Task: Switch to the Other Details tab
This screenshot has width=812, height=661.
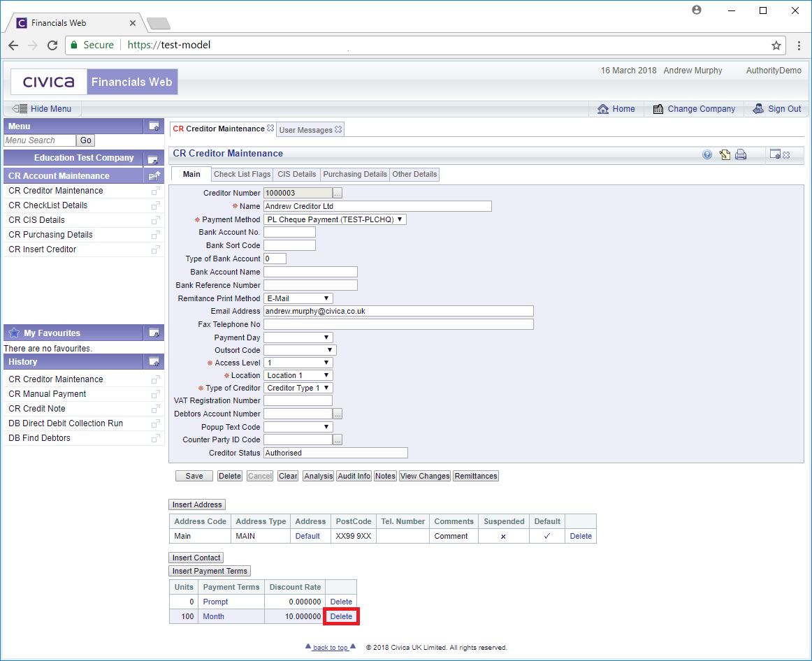Action: click(415, 175)
